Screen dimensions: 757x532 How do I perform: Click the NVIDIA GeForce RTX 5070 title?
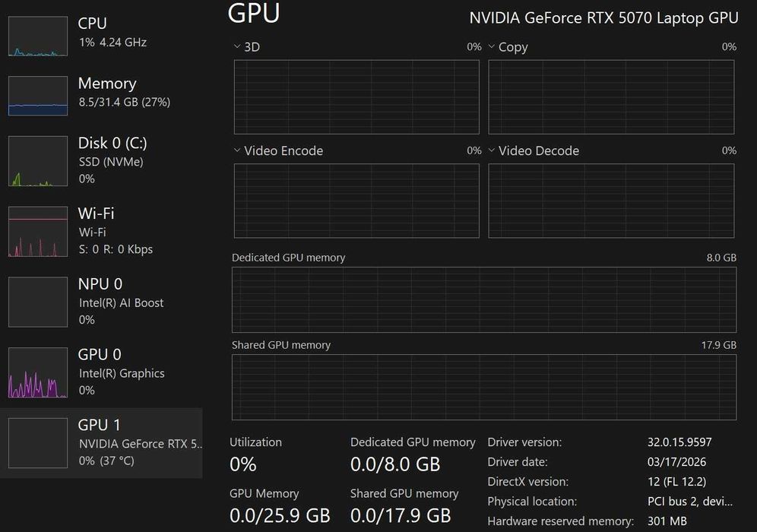pyautogui.click(x=603, y=18)
